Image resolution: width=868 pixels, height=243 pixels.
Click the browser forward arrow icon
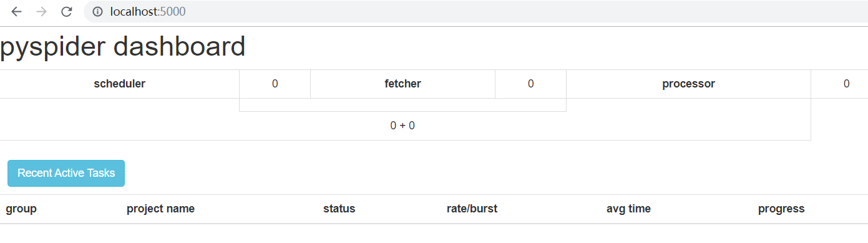pos(41,11)
